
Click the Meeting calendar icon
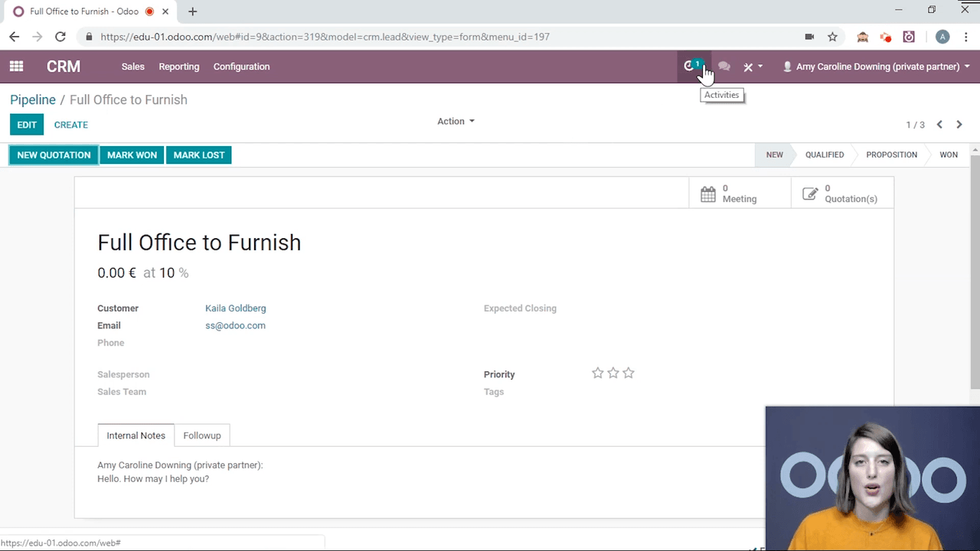tap(708, 194)
